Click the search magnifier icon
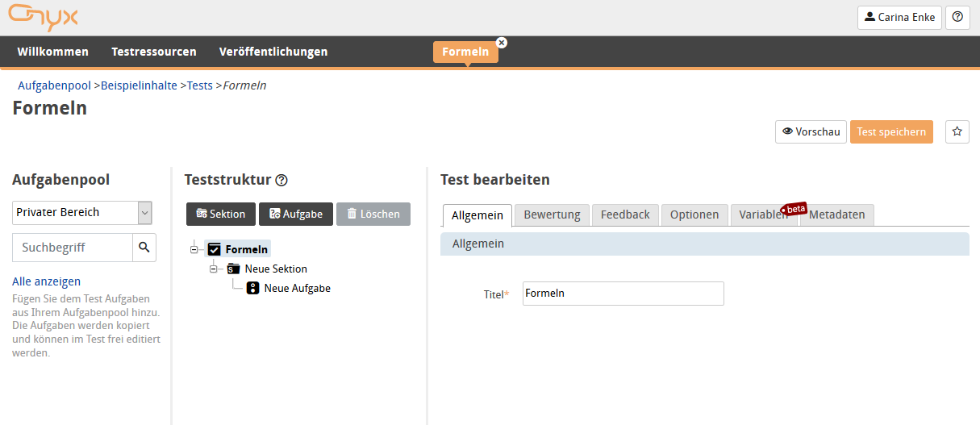This screenshot has width=980, height=425. [x=144, y=248]
